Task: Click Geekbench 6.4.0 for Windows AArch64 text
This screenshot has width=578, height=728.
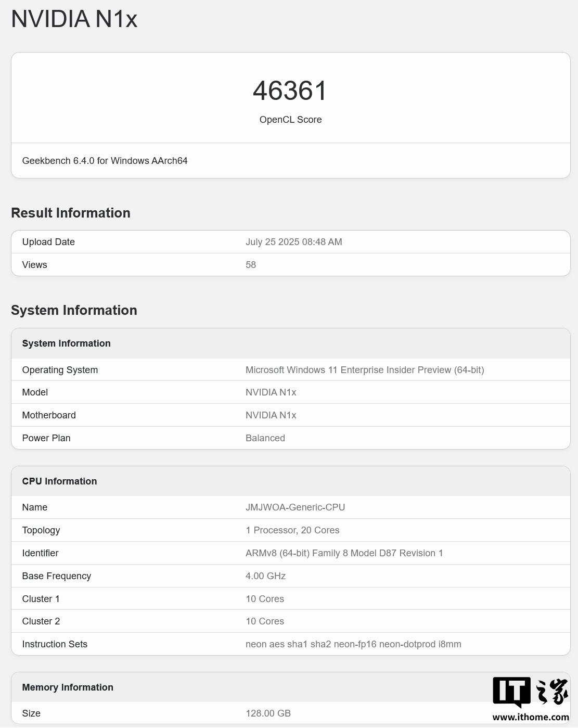Action: [105, 161]
